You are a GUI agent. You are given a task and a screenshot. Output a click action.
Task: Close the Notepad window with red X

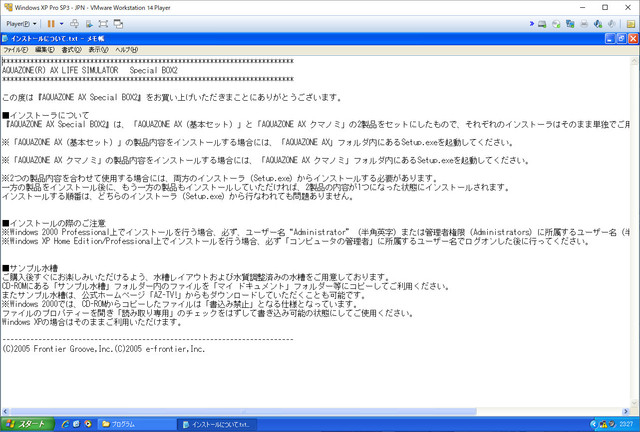click(633, 39)
